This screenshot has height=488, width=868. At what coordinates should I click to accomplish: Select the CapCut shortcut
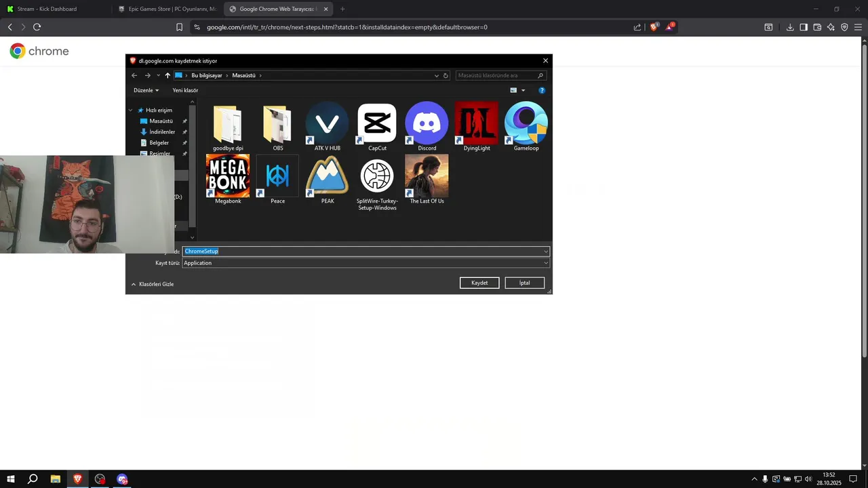(x=377, y=127)
